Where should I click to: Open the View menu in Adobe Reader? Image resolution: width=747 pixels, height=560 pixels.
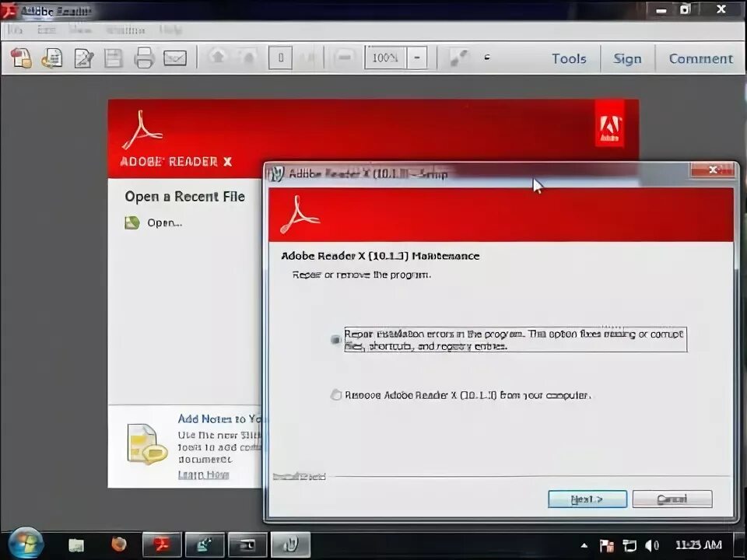point(80,30)
